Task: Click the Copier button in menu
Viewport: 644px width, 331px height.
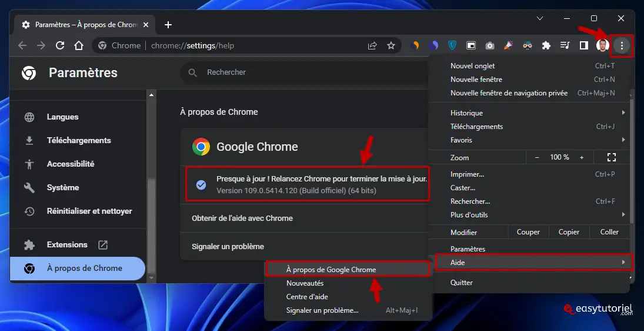Action: click(x=569, y=232)
